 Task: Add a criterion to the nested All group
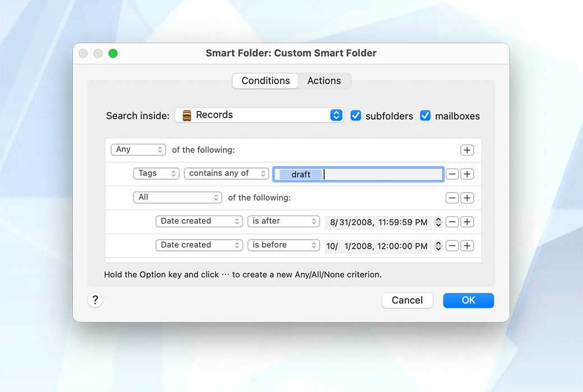[467, 198]
